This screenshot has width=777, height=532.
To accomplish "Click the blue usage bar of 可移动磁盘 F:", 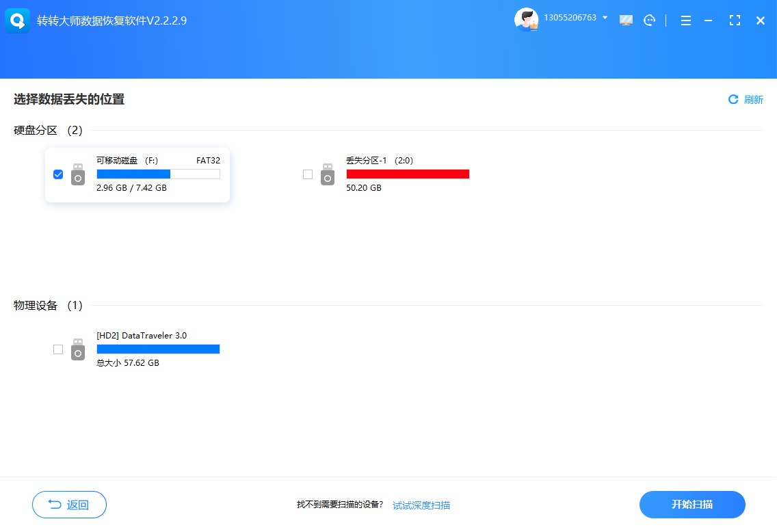I will [x=158, y=174].
